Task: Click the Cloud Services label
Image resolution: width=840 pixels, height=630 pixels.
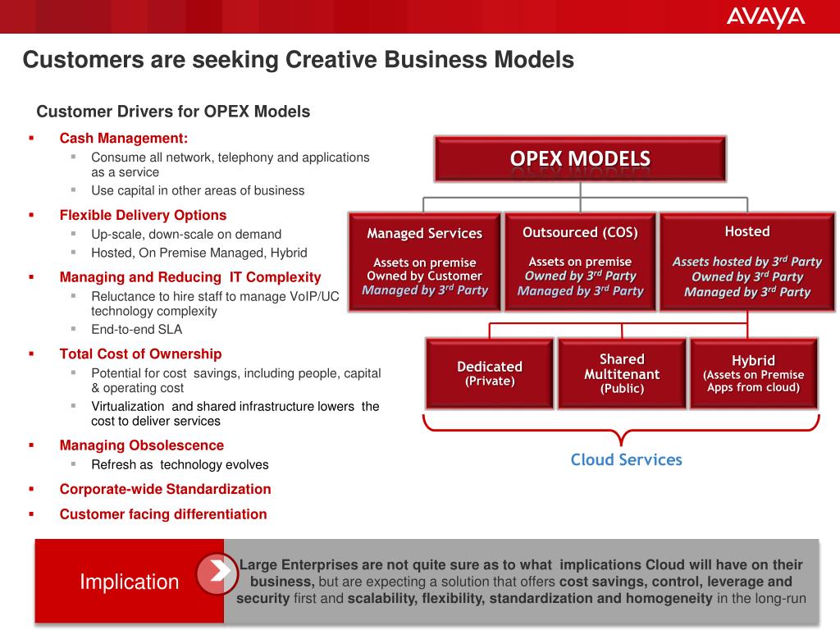Action: pyautogui.click(x=626, y=459)
